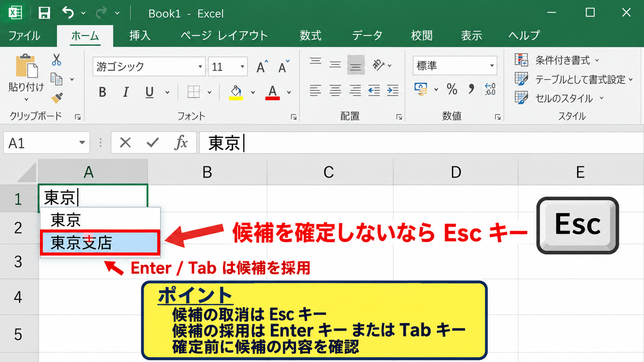
Task: Align text left
Action: click(315, 91)
